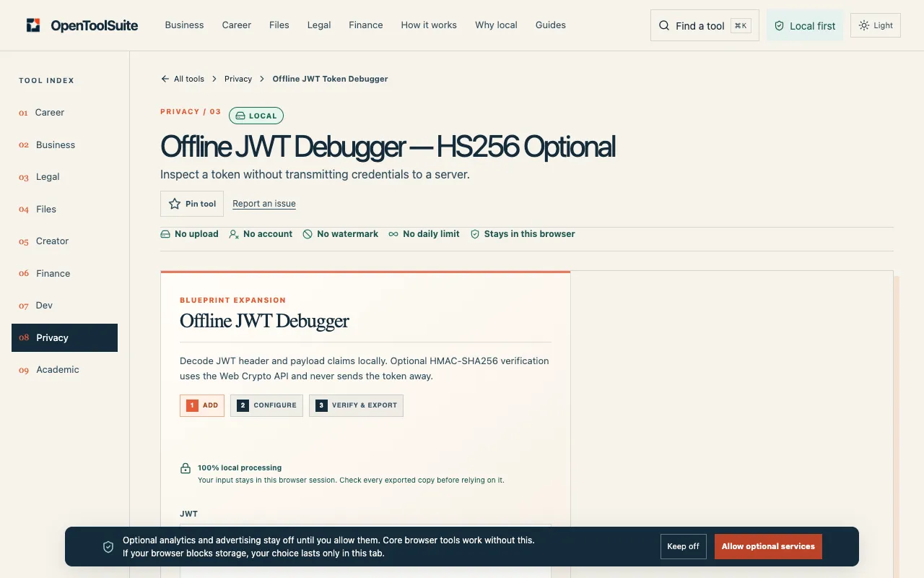This screenshot has height=578, width=924.
Task: Click the No daily limit infinity icon
Action: [393, 234]
